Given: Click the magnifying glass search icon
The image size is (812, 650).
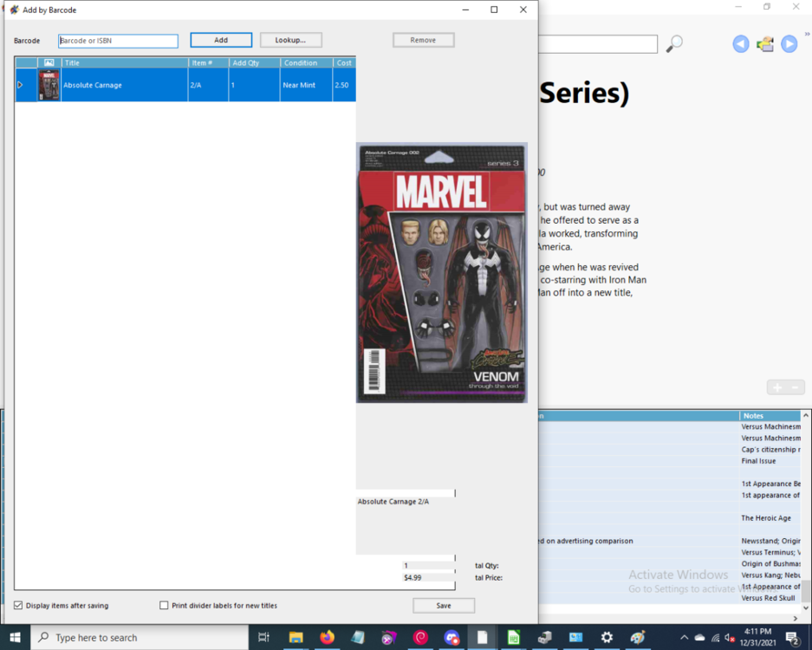Looking at the screenshot, I should point(674,43).
